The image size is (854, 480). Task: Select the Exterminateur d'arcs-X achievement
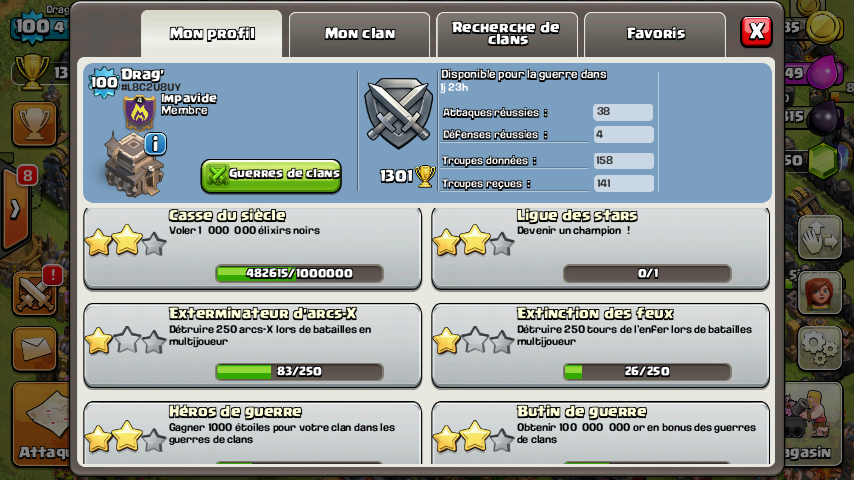[x=253, y=345]
